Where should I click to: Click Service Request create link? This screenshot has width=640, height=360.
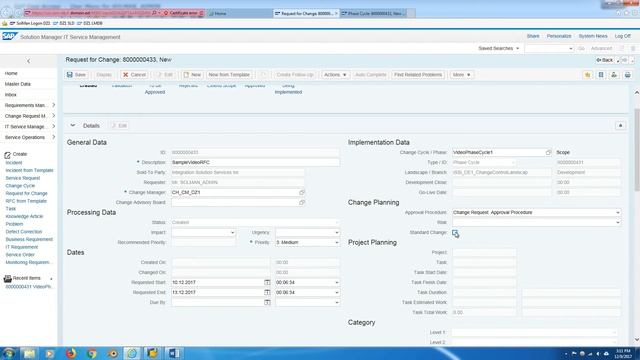click(x=23, y=178)
